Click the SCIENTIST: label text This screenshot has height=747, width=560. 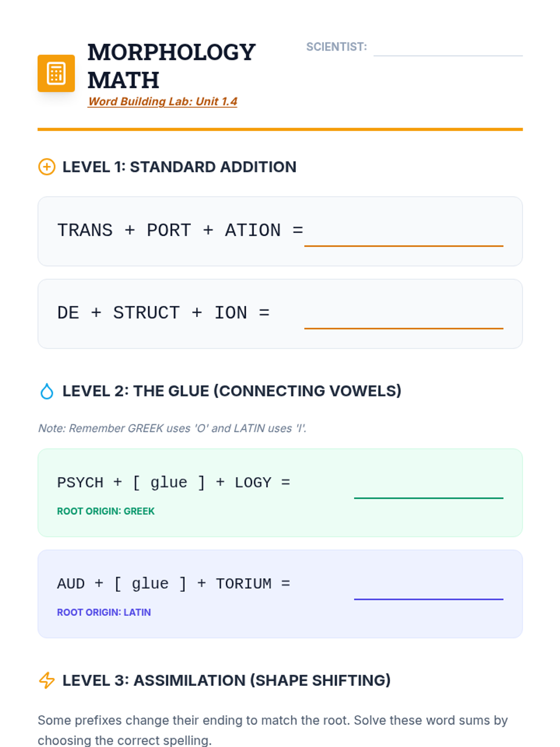(x=336, y=47)
